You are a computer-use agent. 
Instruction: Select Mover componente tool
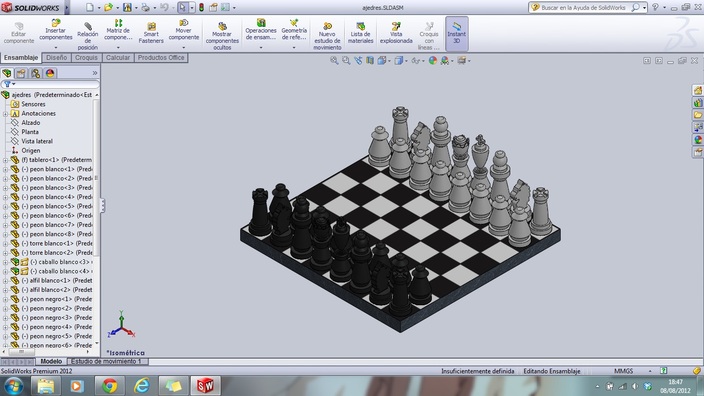click(x=184, y=31)
